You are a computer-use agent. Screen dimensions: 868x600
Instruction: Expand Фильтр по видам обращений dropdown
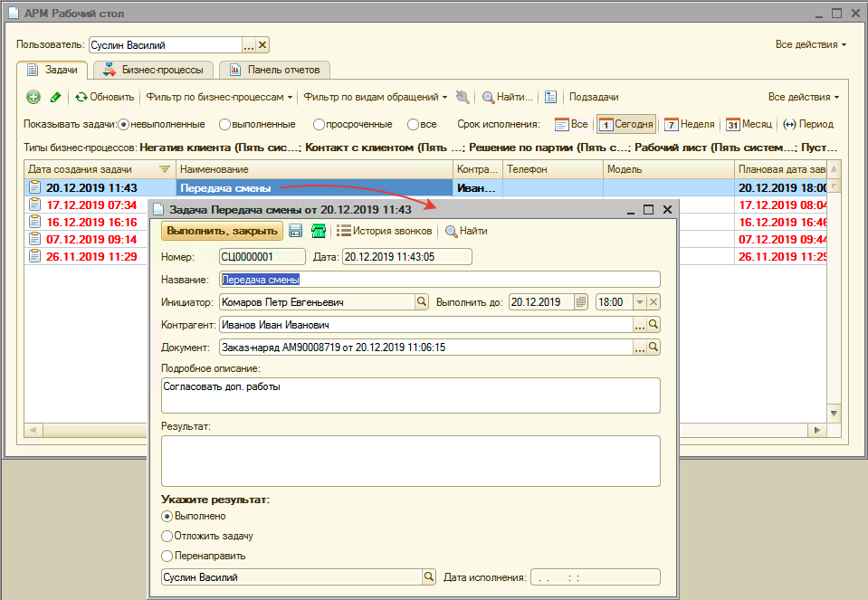click(376, 97)
